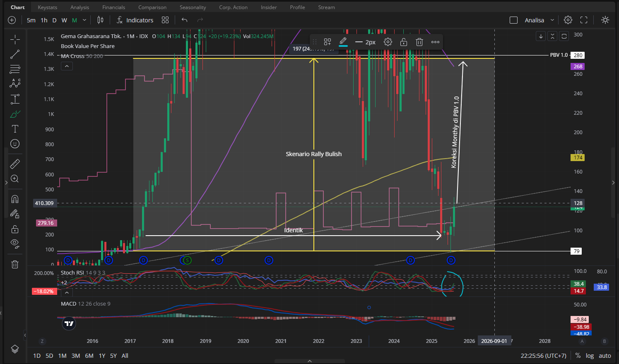Click the dividend marker near 2017
The image size is (619, 364).
(143, 260)
